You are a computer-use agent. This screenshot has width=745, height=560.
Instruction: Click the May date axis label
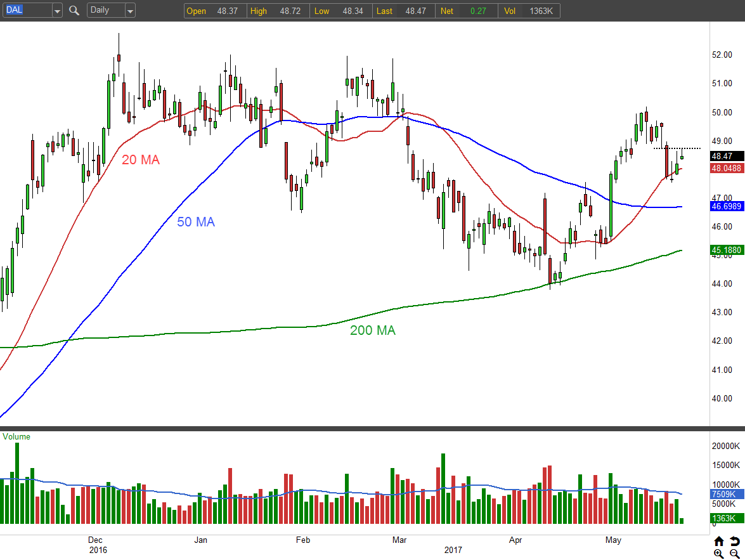(613, 540)
